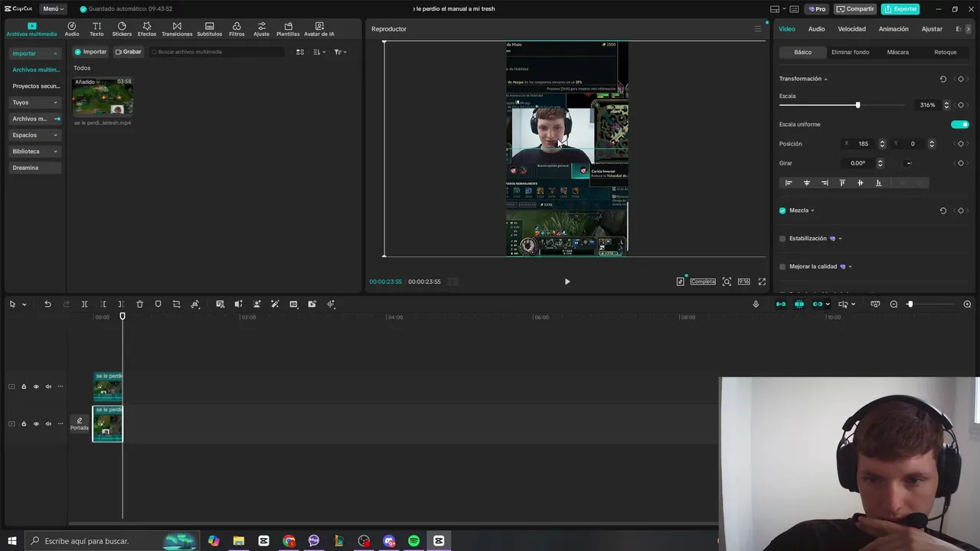Screen dimensions: 980x551
Task: Open the Menú dropdown
Action: (53, 9)
